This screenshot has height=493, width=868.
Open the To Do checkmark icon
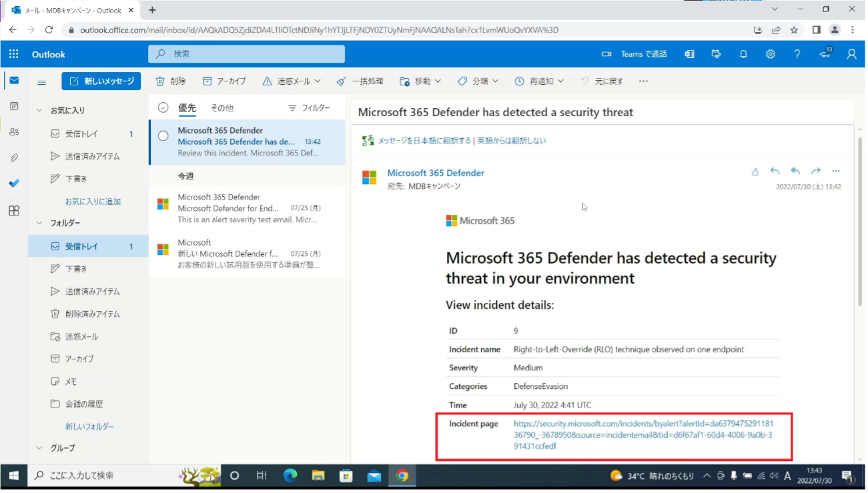(14, 183)
